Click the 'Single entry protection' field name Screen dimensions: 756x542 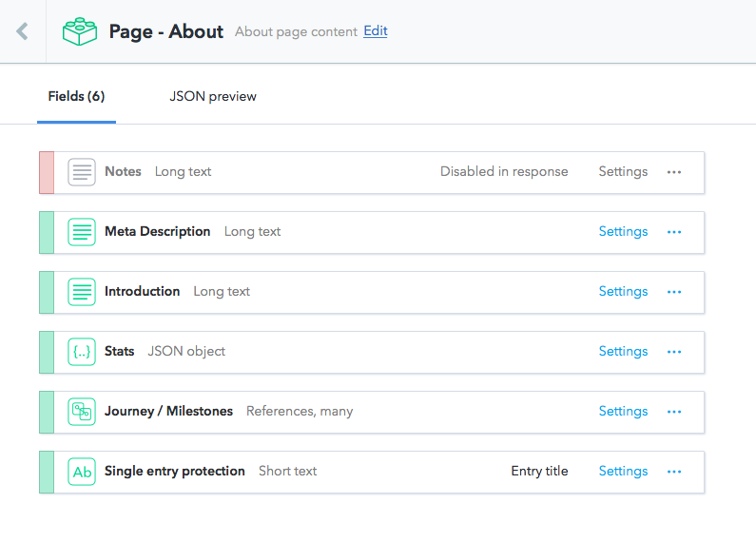pyautogui.click(x=175, y=471)
